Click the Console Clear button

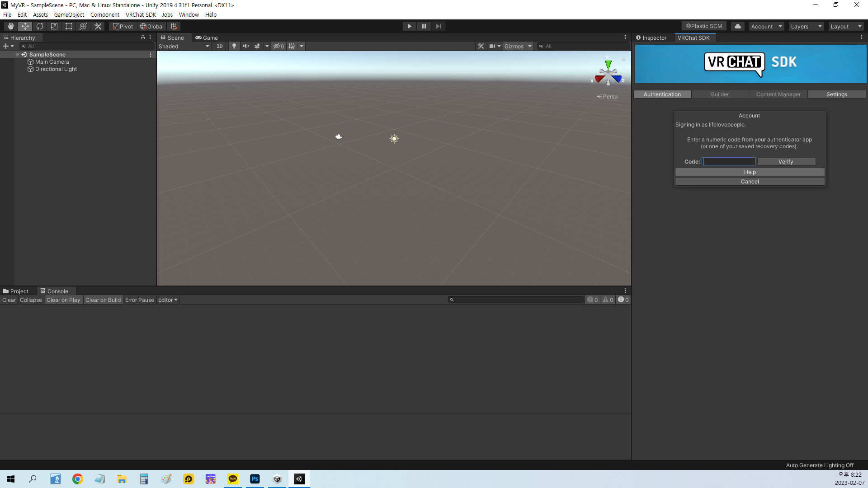click(9, 300)
